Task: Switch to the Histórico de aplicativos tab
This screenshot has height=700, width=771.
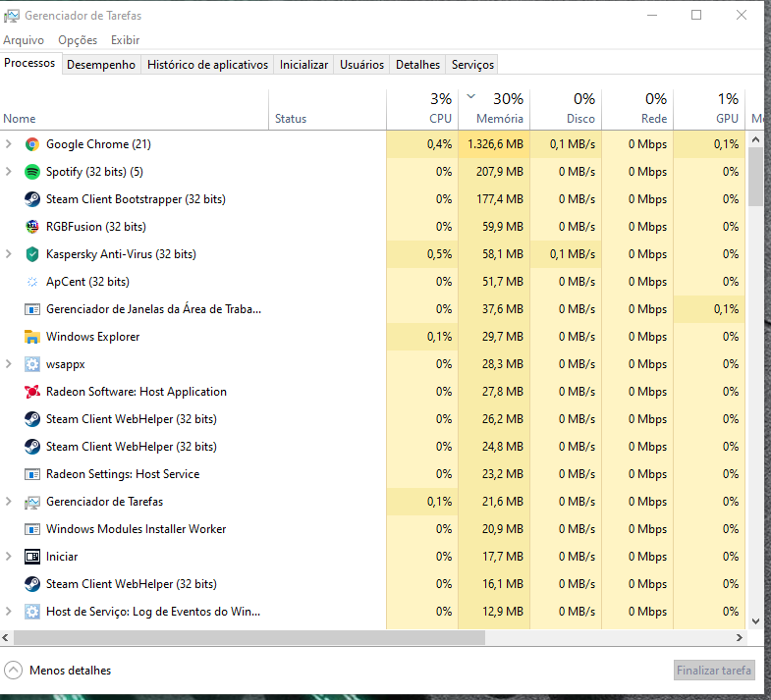Action: tap(207, 65)
